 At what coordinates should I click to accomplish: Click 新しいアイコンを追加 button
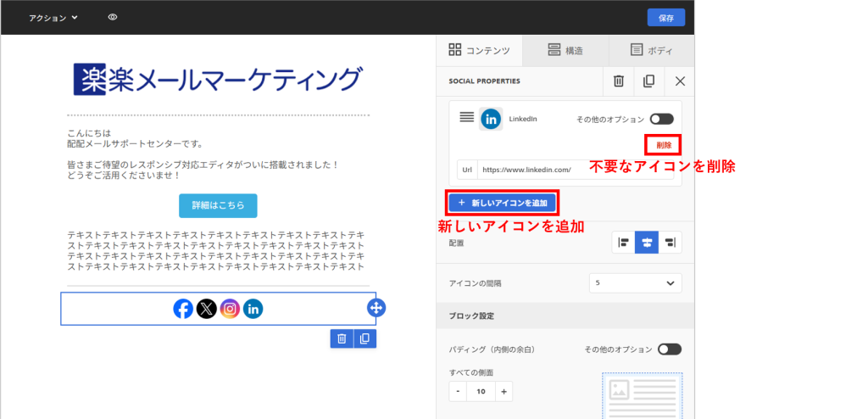[x=503, y=204]
